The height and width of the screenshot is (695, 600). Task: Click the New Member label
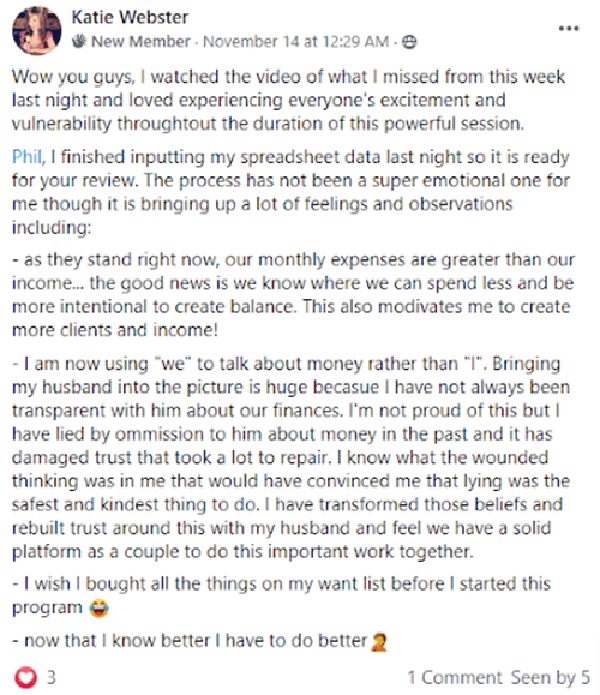click(140, 42)
